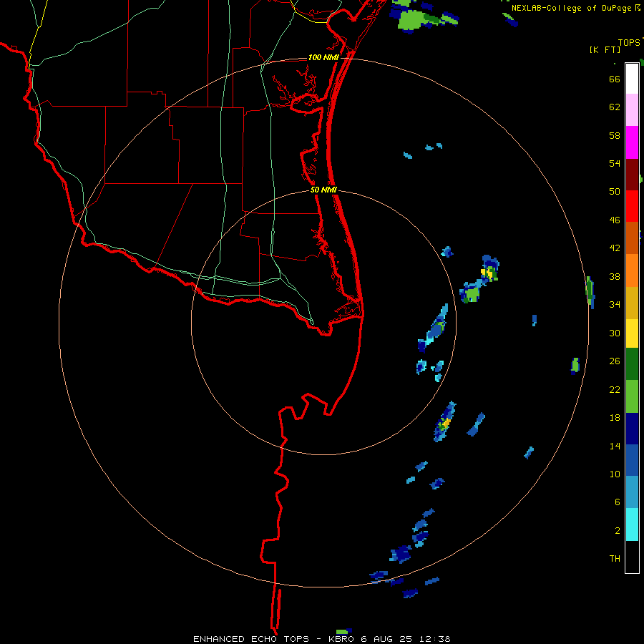This screenshot has width=644, height=644.
Task: Click the '58' legend value
Action: (x=615, y=135)
